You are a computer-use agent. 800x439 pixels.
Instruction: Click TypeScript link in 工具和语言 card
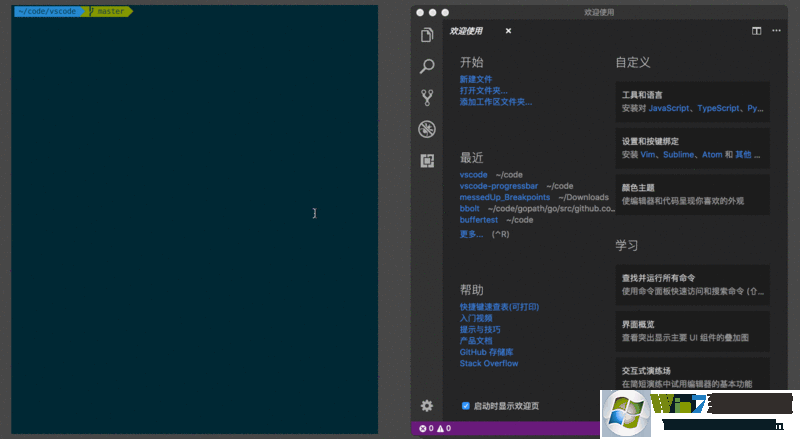(x=718, y=108)
